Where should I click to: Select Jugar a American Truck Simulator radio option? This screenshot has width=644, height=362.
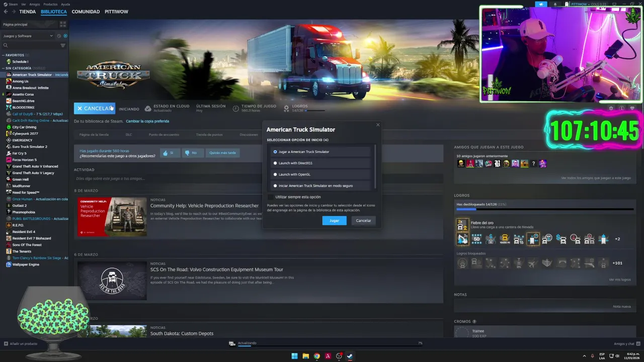[275, 152]
